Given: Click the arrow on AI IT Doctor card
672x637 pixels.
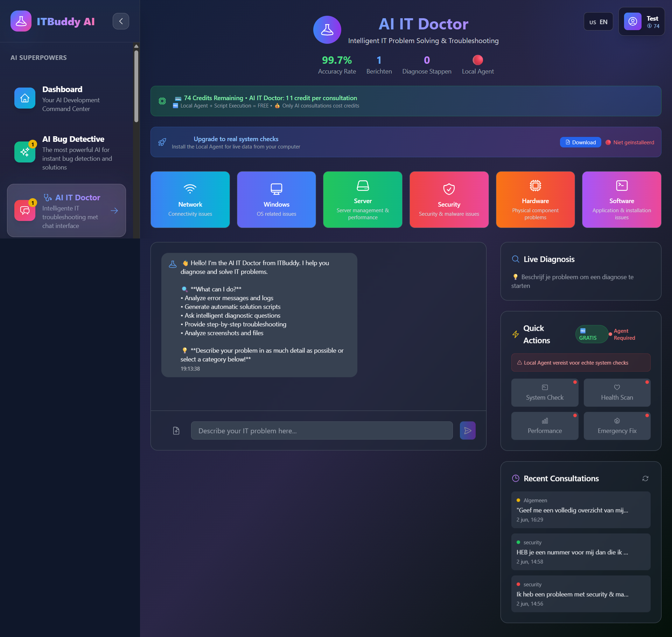Looking at the screenshot, I should tap(114, 211).
